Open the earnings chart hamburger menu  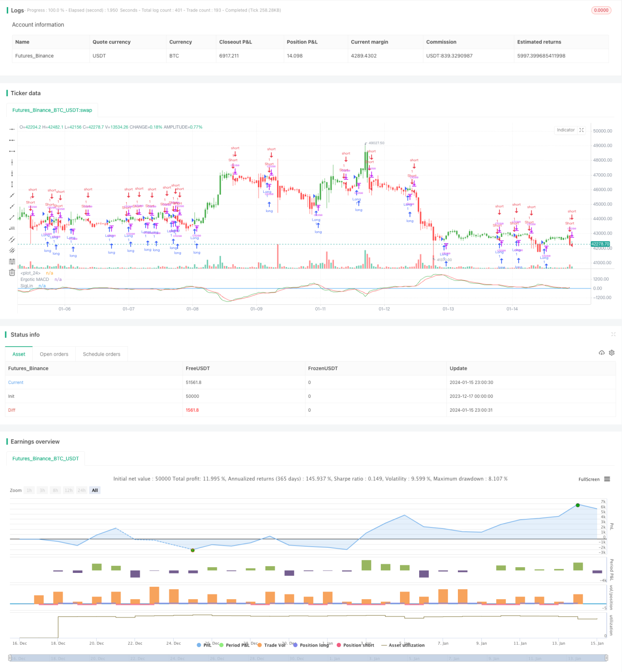607,479
